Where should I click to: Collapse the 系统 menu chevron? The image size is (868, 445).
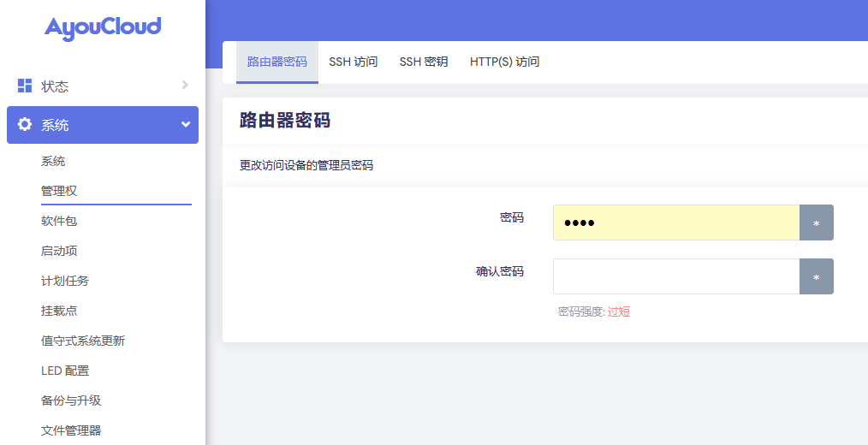(x=185, y=125)
